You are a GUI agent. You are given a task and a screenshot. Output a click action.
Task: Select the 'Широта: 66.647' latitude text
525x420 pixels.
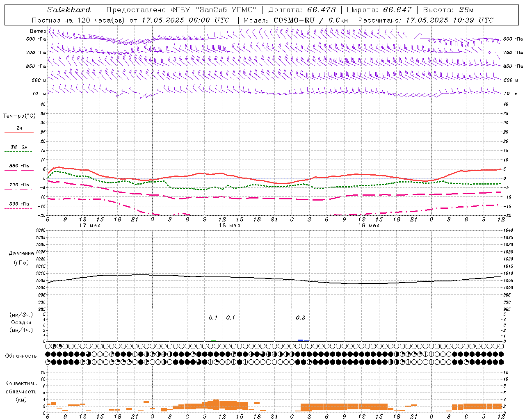pyautogui.click(x=379, y=10)
